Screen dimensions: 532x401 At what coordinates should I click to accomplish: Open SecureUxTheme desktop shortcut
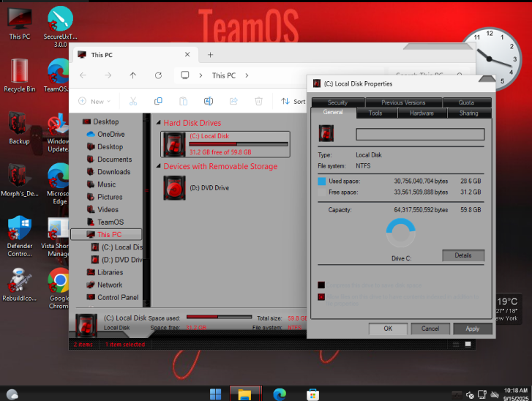pos(60,27)
